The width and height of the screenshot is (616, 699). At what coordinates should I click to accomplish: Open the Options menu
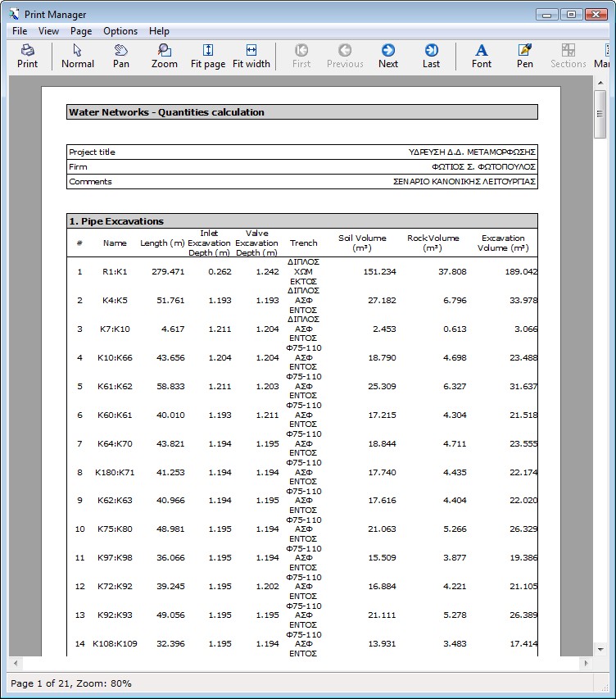click(120, 31)
